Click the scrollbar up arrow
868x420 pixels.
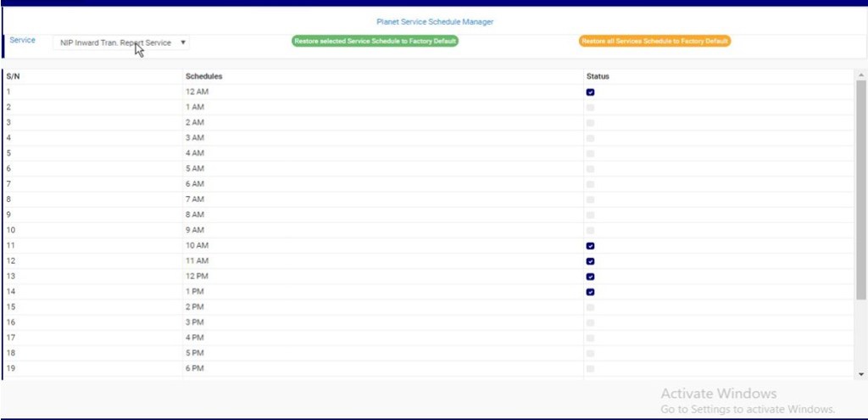pos(861,74)
